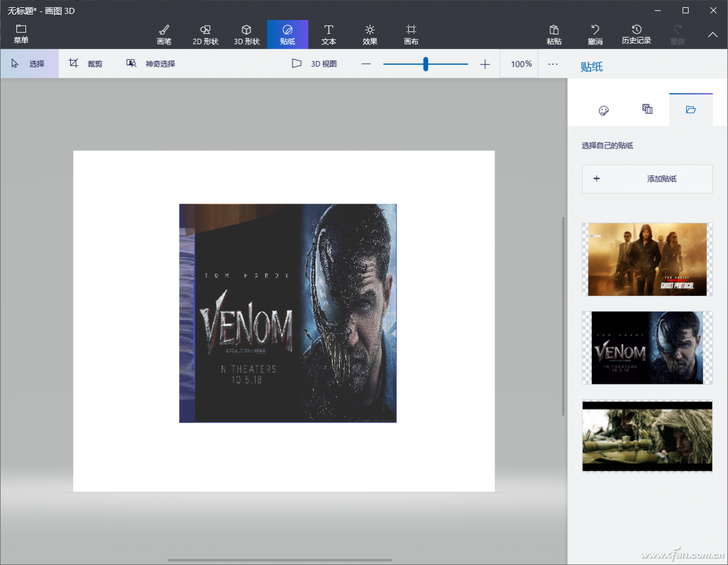Click the 添加贴纸 add sticker button
The image size is (728, 565).
pyautogui.click(x=647, y=179)
